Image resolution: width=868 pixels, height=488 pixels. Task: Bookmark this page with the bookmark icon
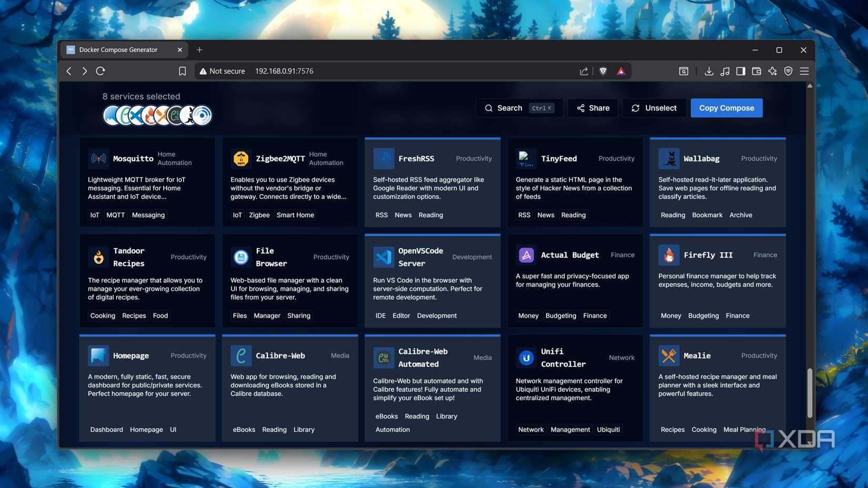pos(182,71)
